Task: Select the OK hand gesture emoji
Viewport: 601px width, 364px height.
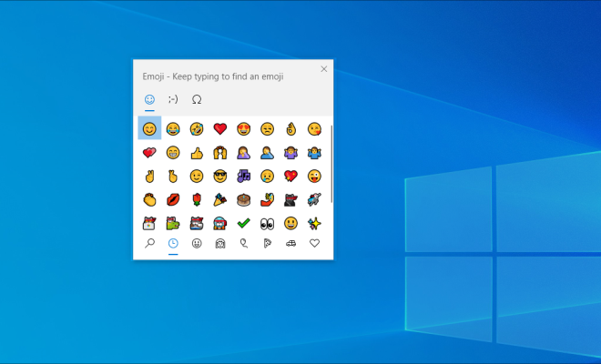Action: tap(290, 128)
